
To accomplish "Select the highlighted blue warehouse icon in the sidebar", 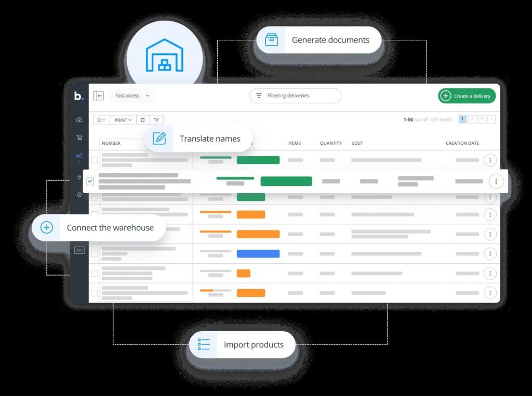I will click(x=79, y=155).
